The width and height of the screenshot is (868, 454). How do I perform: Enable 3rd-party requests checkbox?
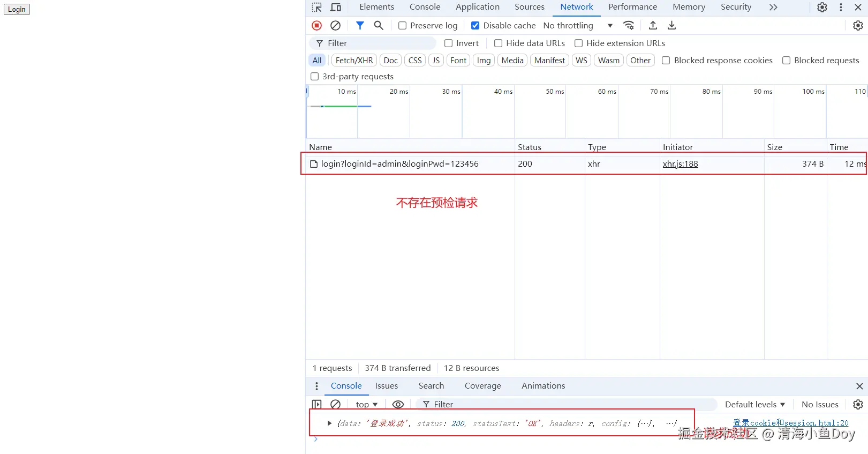click(315, 76)
